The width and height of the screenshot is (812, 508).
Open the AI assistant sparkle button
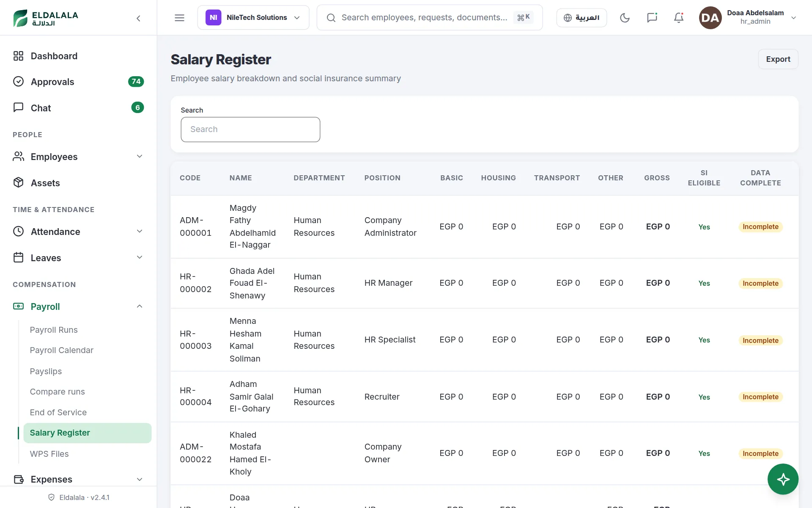tap(783, 479)
